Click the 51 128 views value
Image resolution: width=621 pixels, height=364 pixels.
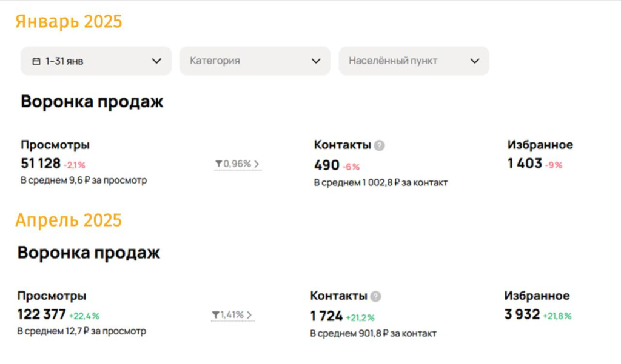(41, 164)
